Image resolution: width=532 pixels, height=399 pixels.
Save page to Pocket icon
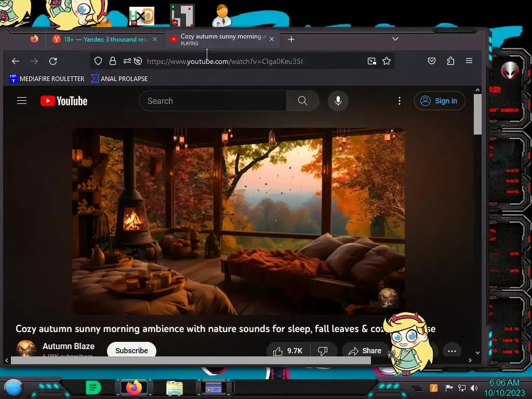click(432, 61)
